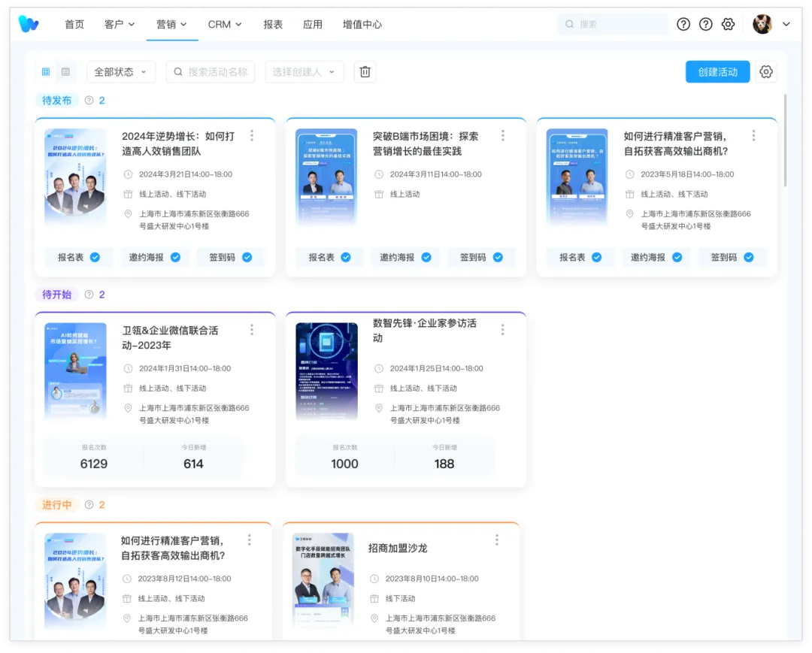Image resolution: width=812 pixels, height=653 pixels.
Task: Go to 增值中心 in navigation
Action: [x=362, y=24]
